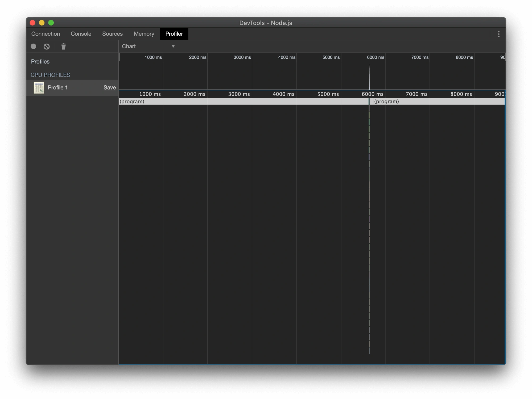Click the Console tab
The image size is (532, 399).
pos(81,33)
